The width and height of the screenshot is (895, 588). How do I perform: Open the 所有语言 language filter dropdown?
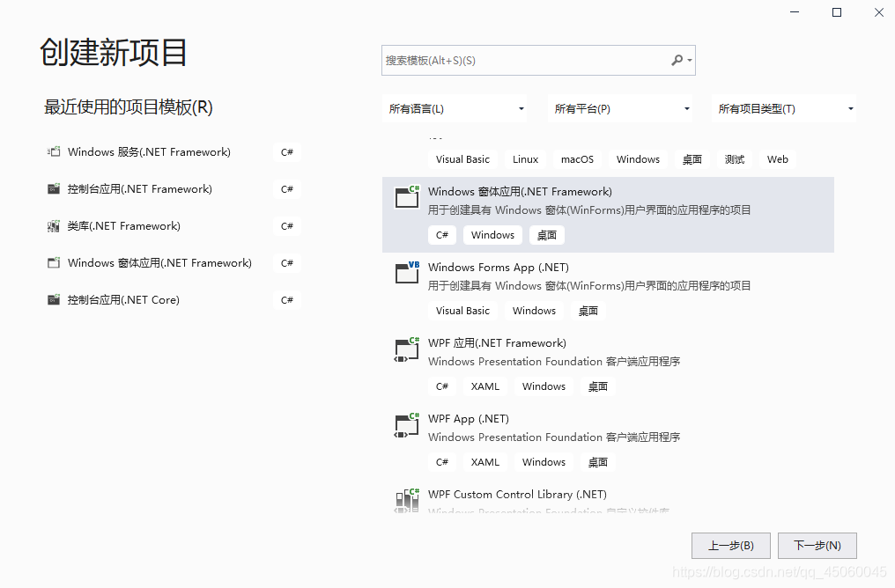(455, 109)
